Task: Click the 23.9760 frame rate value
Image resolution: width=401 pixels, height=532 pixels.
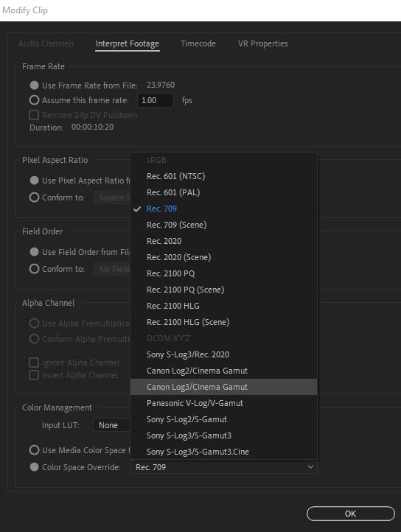Action: coord(161,85)
